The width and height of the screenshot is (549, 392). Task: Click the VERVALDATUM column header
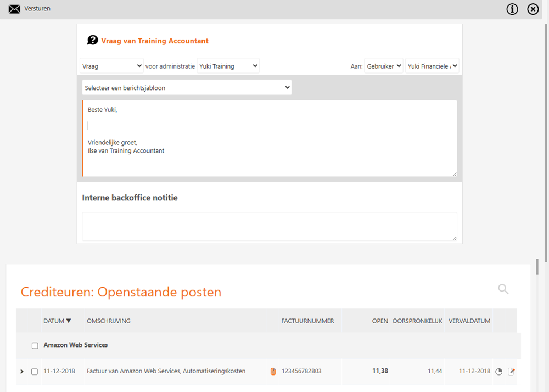(469, 321)
